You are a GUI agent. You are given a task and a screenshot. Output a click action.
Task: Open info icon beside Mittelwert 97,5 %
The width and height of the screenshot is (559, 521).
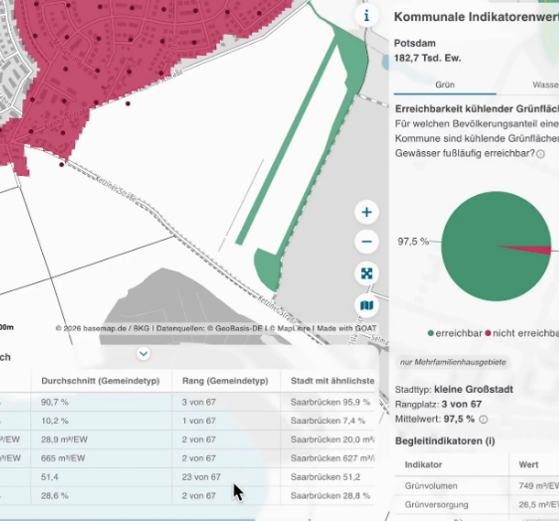(x=483, y=419)
